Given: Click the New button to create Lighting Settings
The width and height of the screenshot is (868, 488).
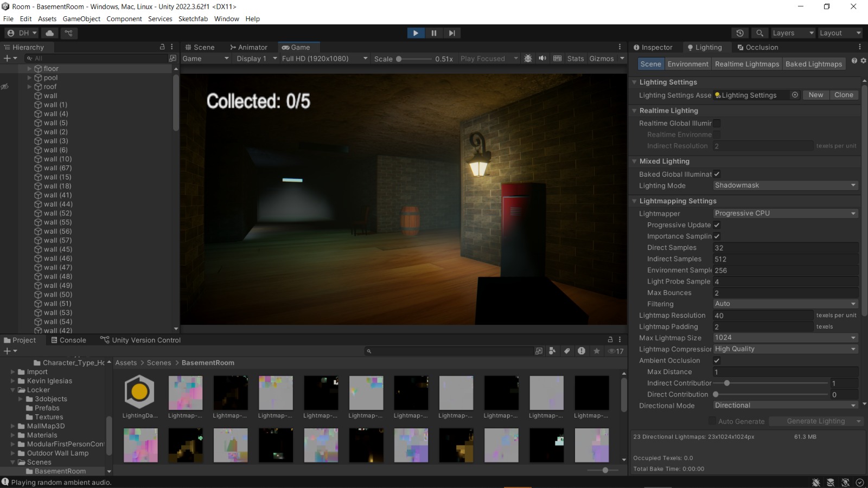Looking at the screenshot, I should (816, 94).
